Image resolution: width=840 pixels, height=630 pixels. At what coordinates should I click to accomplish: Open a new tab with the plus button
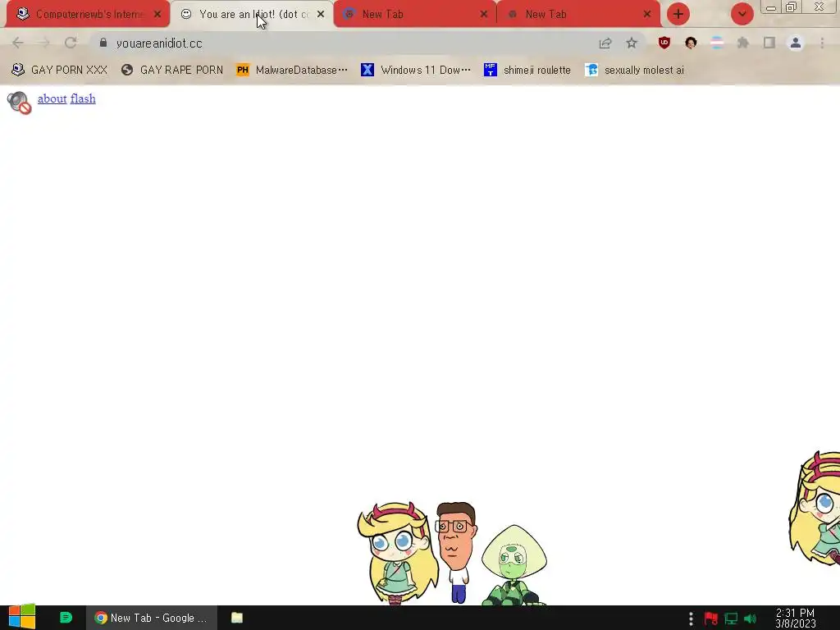point(678,14)
